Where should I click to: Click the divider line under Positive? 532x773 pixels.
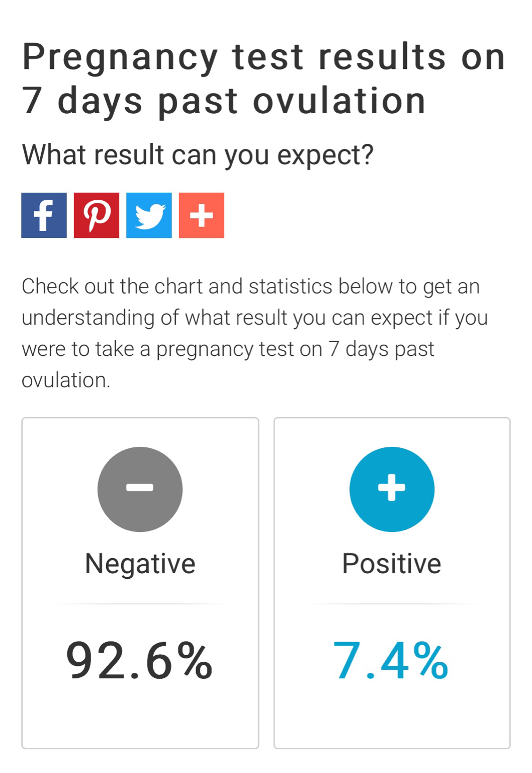pyautogui.click(x=392, y=603)
